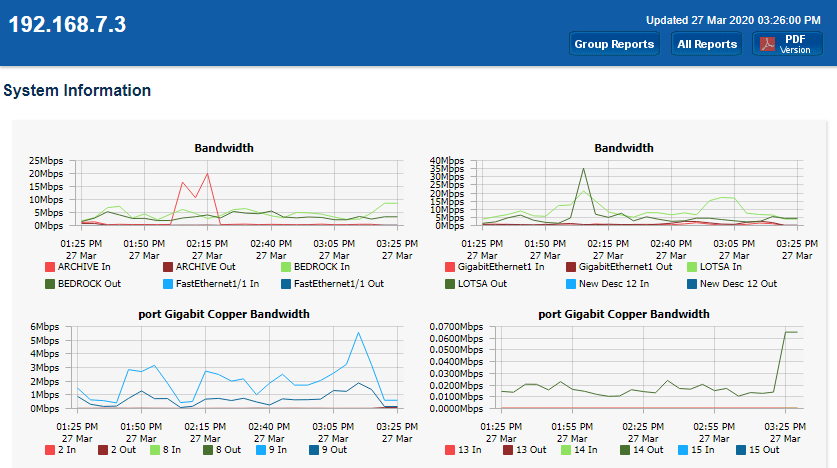Click the 192.168.7.3 device title

click(68, 26)
